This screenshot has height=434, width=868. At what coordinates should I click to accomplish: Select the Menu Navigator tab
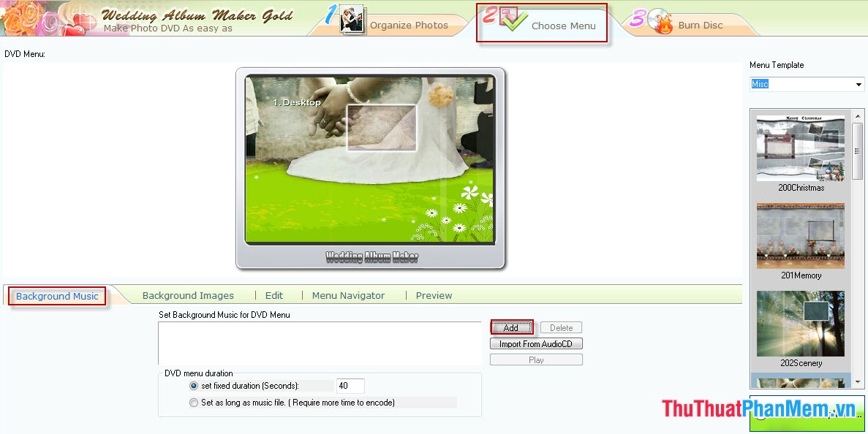(348, 295)
